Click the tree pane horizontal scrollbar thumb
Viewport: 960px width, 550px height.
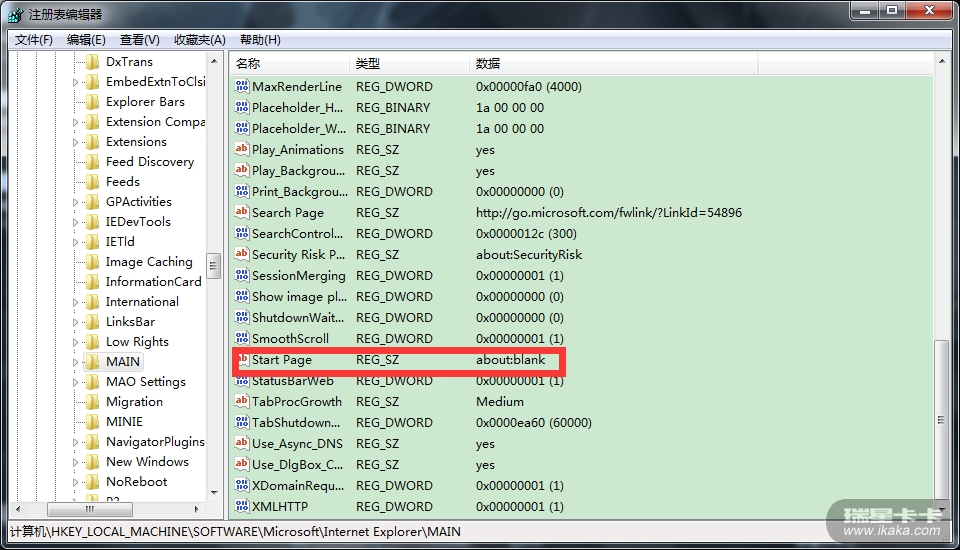[89, 509]
